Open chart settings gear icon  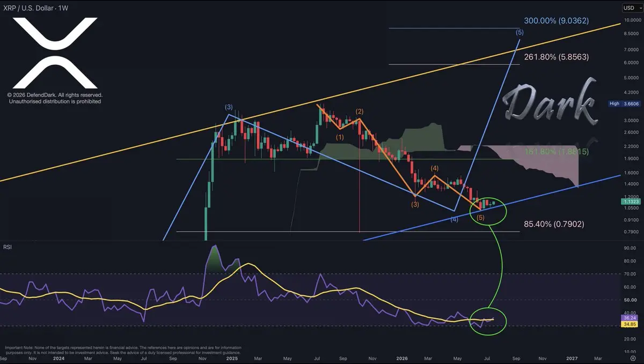coord(633,358)
